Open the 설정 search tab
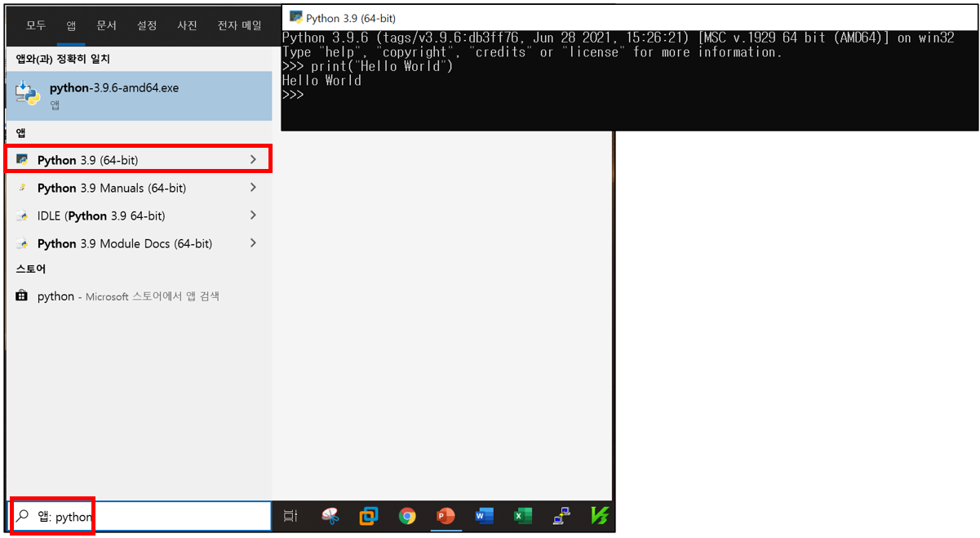The image size is (980, 538). (147, 25)
